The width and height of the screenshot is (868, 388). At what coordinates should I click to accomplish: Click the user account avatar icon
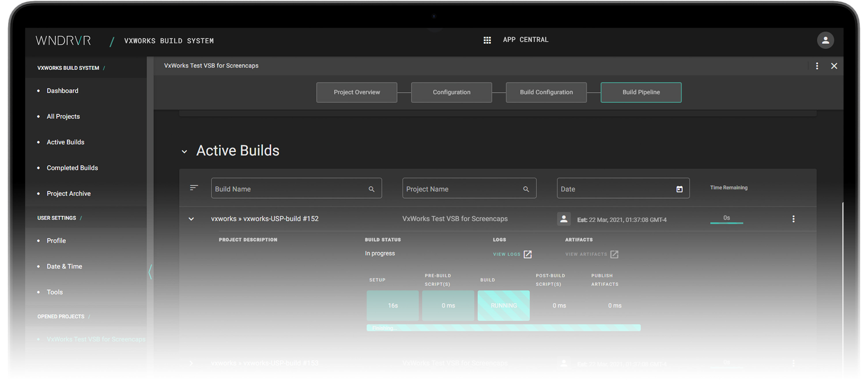pyautogui.click(x=825, y=40)
